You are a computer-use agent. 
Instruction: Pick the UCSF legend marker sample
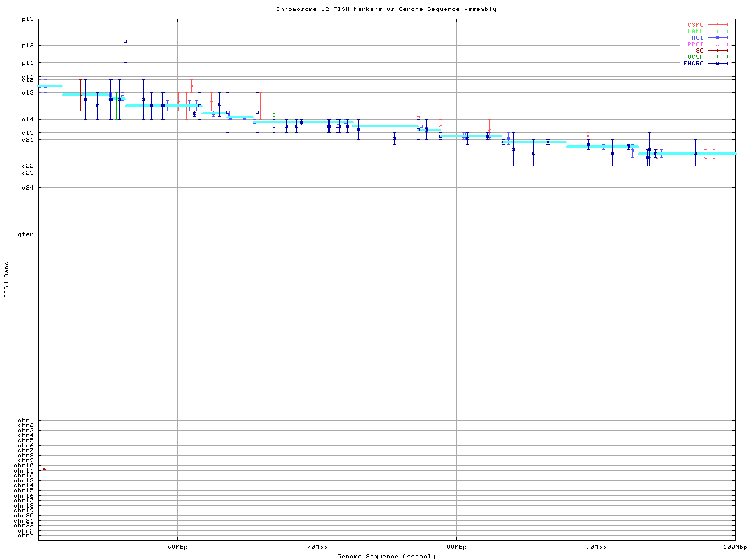(x=717, y=57)
